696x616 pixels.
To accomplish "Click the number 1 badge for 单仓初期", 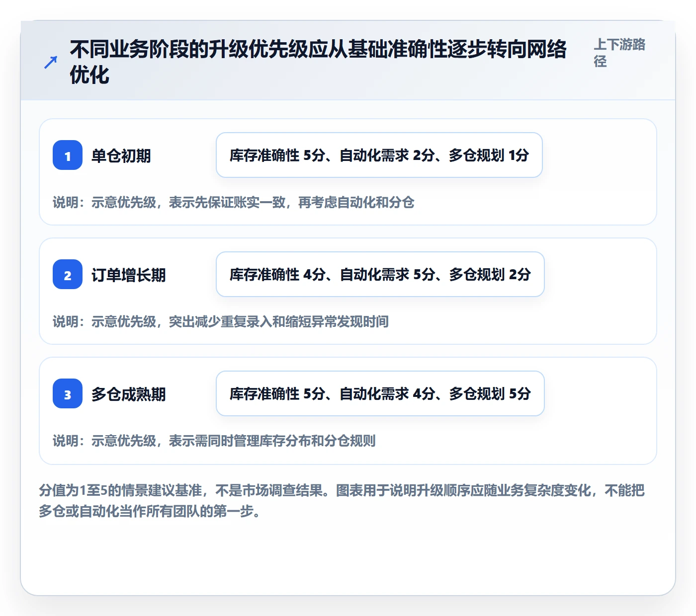I will [68, 155].
